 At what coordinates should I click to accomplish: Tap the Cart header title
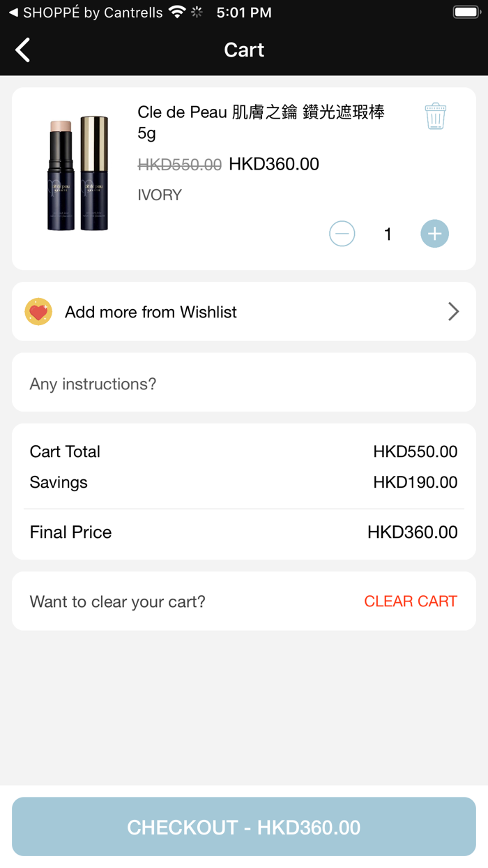[x=244, y=50]
